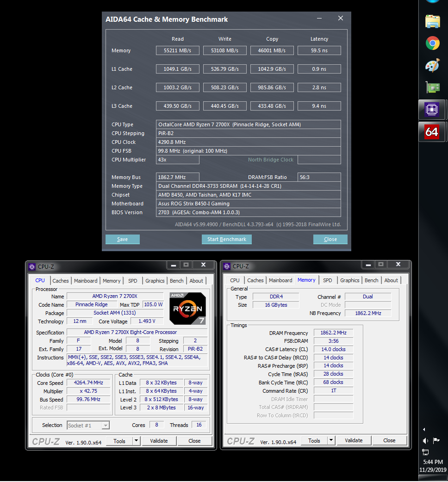Click the Ryzen 7 processor logo

pyautogui.click(x=187, y=309)
